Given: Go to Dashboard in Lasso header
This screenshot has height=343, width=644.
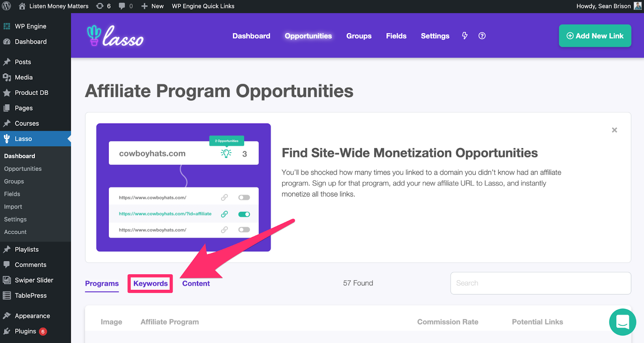Looking at the screenshot, I should point(251,36).
